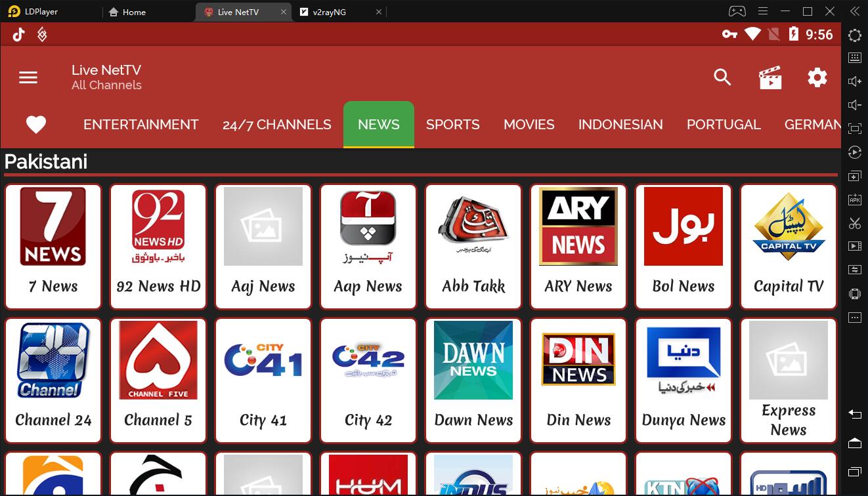Open the Bol News channel
The height and width of the screenshot is (496, 868).
[x=684, y=246]
